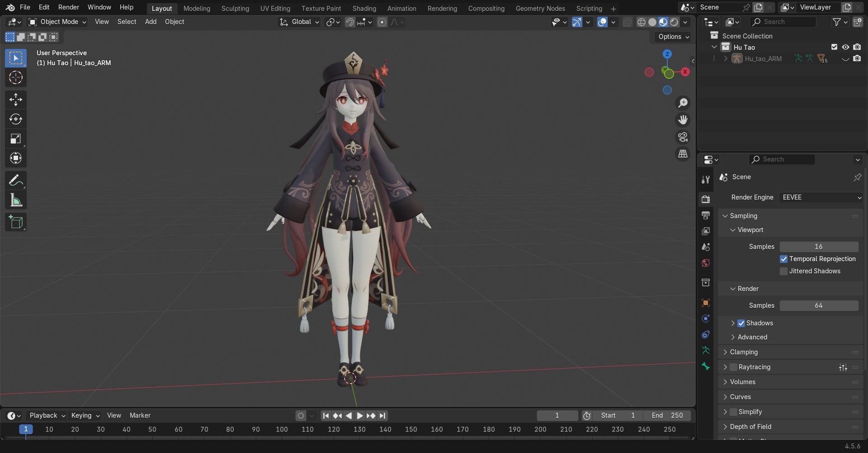The width and height of the screenshot is (868, 453).
Task: Expand Hu_tao_ARM in outliner
Action: click(x=726, y=59)
